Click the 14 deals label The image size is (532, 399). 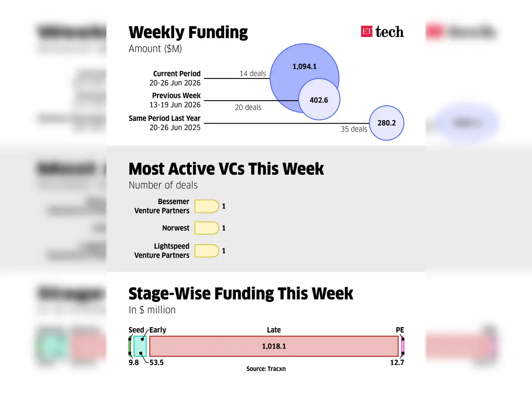253,74
